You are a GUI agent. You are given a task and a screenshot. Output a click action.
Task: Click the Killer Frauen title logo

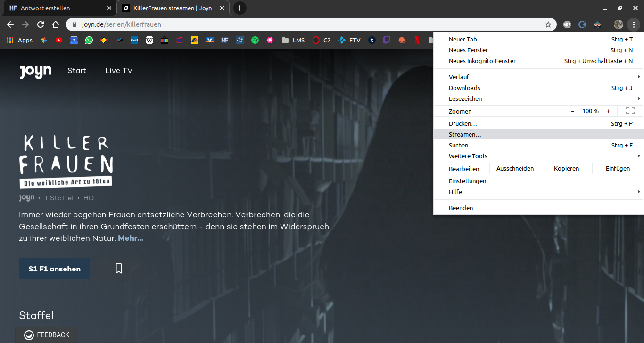pyautogui.click(x=66, y=162)
